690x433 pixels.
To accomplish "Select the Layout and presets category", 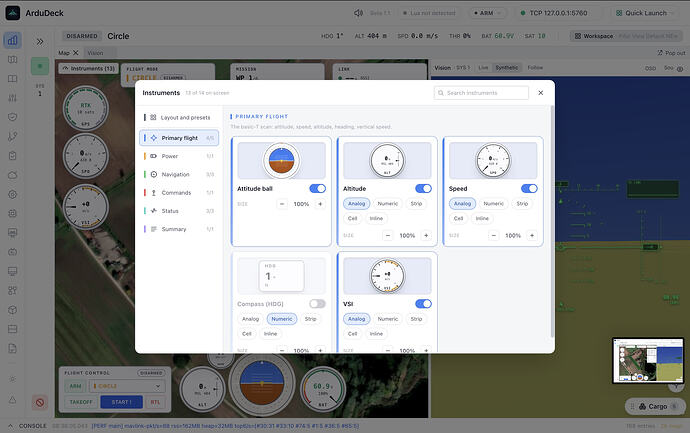I will click(x=179, y=117).
